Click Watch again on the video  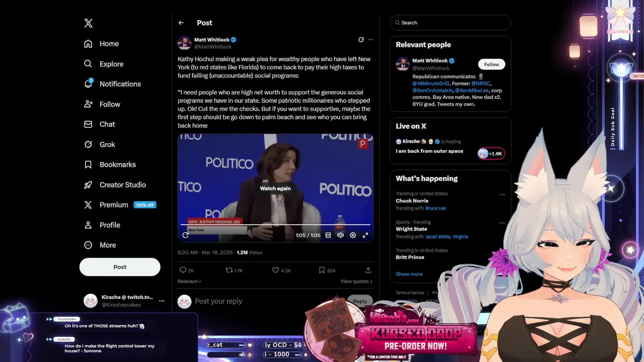click(x=275, y=188)
